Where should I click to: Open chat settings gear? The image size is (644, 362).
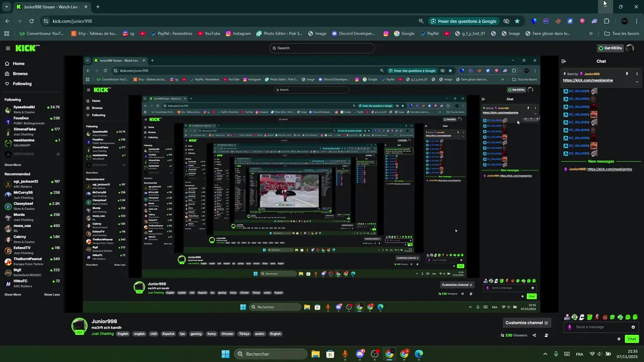[x=619, y=339]
